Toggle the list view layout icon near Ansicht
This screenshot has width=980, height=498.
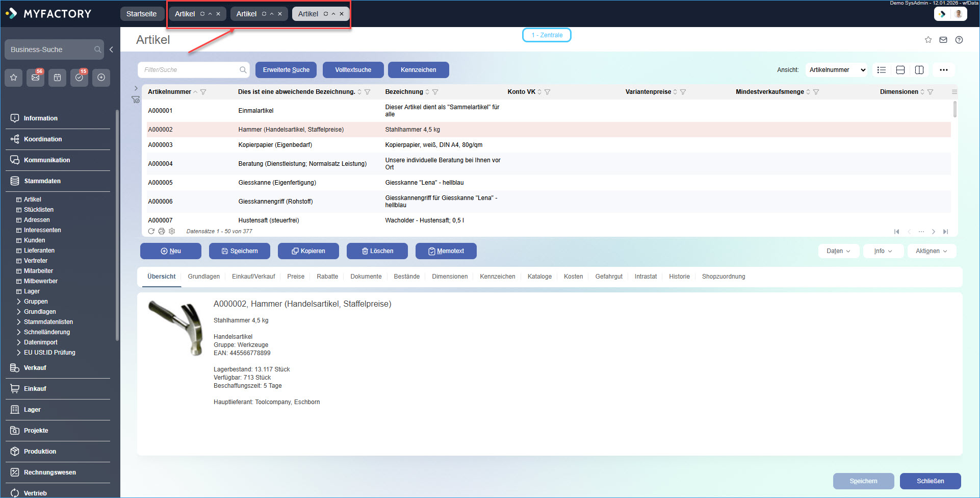click(882, 70)
